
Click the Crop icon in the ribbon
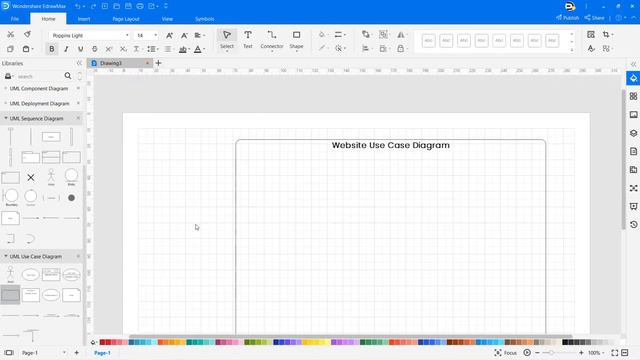coord(606,35)
